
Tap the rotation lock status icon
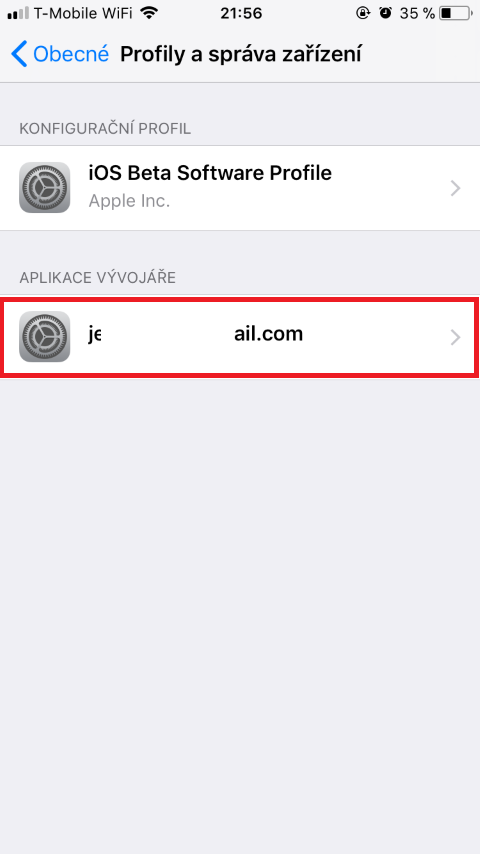pyautogui.click(x=363, y=13)
